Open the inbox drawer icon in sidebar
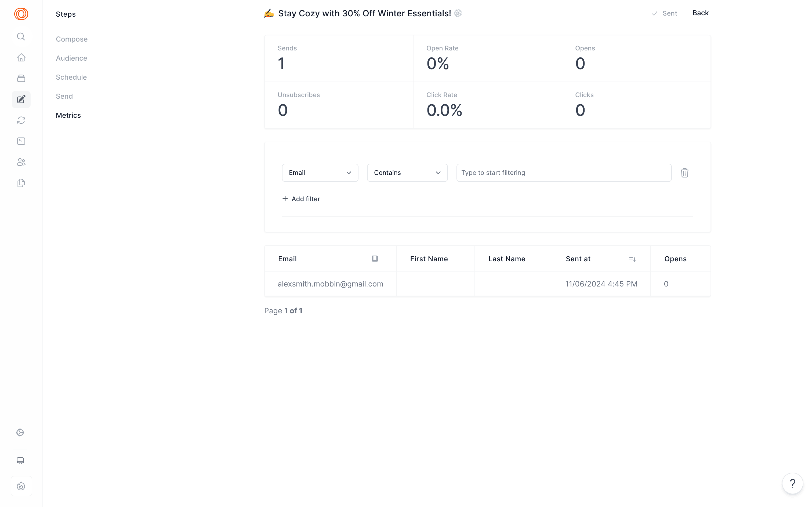 coord(21,78)
